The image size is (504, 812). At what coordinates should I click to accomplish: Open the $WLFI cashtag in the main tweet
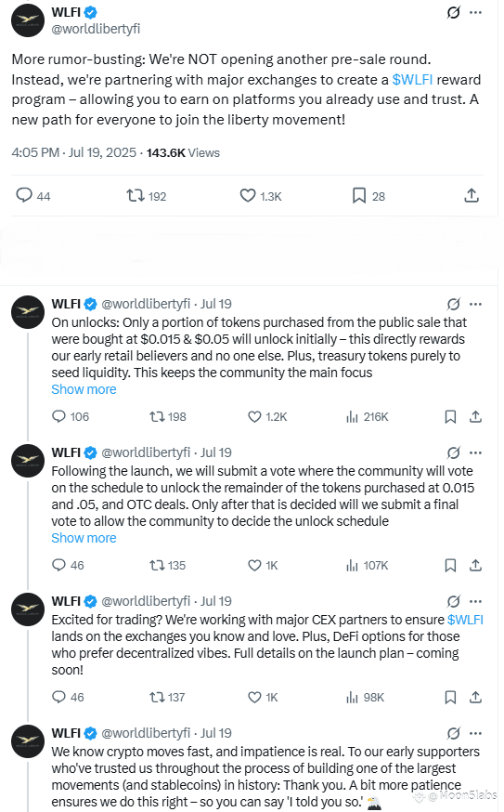[412, 80]
